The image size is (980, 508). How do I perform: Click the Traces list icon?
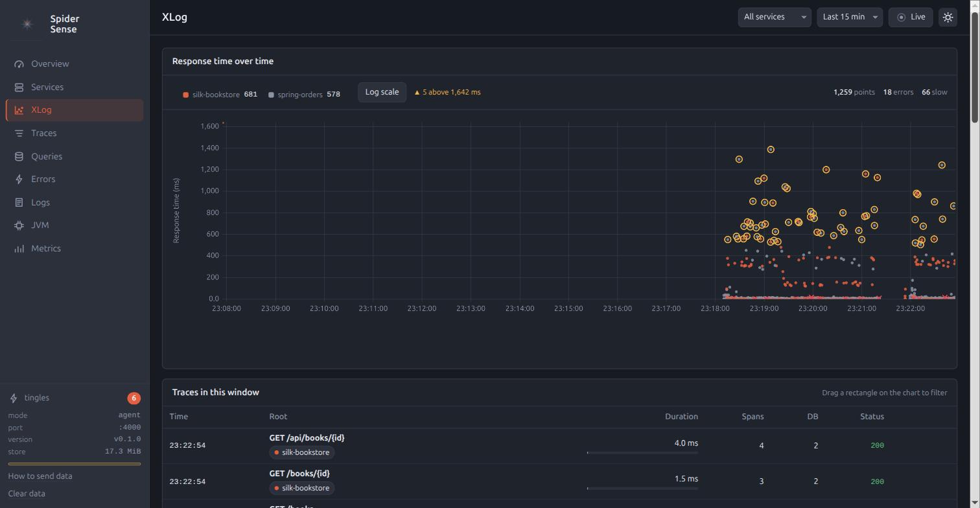19,133
